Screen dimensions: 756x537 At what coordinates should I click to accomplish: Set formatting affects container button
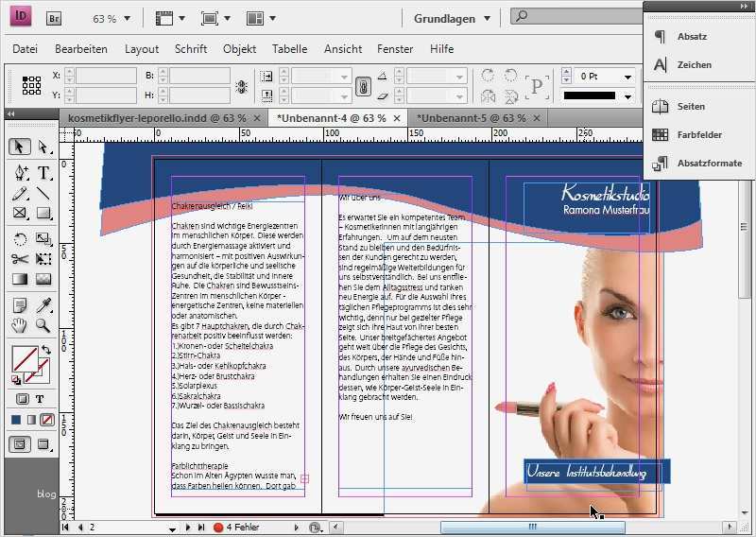pyautogui.click(x=22, y=399)
